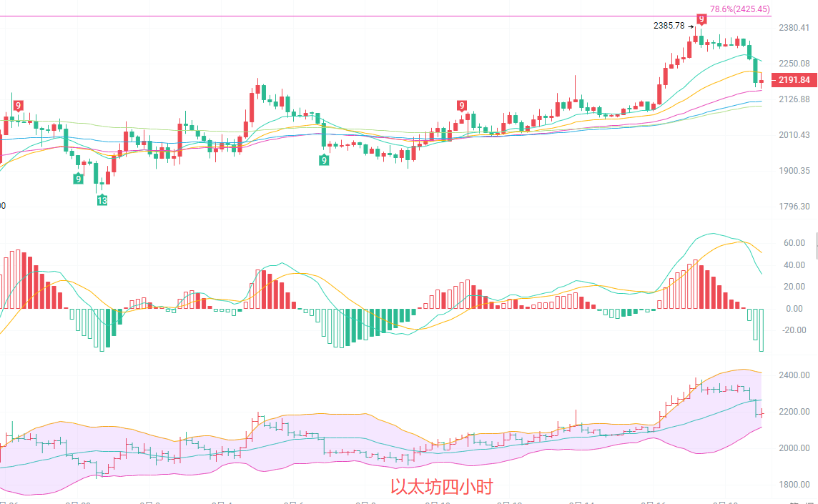818x504 pixels.
Task: Click the green 9 marker left of 13
Action: pos(78,178)
